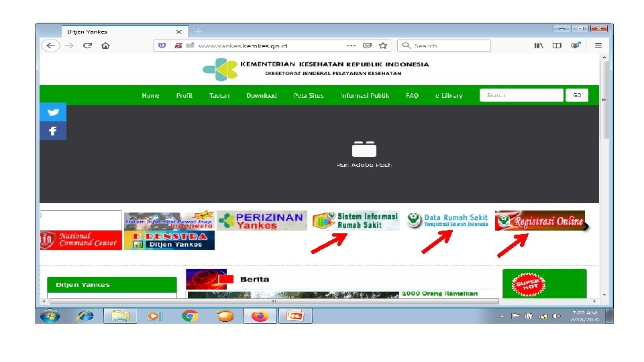
Task: Open the Library bookshelf icon
Action: [539, 46]
